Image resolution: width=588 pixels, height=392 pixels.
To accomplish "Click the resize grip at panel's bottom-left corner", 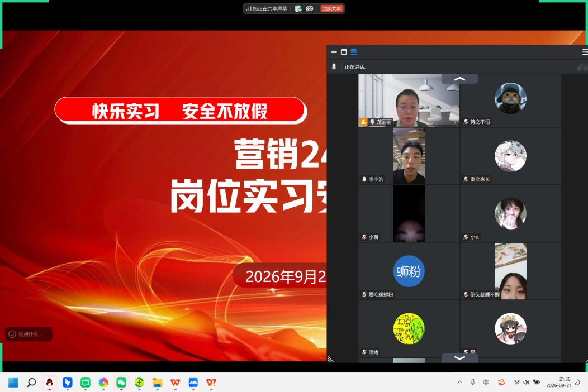I will pos(330,359).
